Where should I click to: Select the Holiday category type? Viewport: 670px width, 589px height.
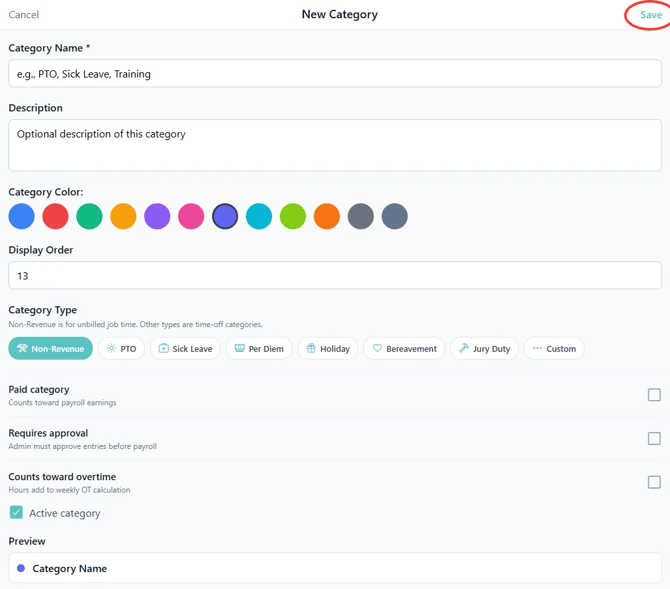tap(328, 348)
